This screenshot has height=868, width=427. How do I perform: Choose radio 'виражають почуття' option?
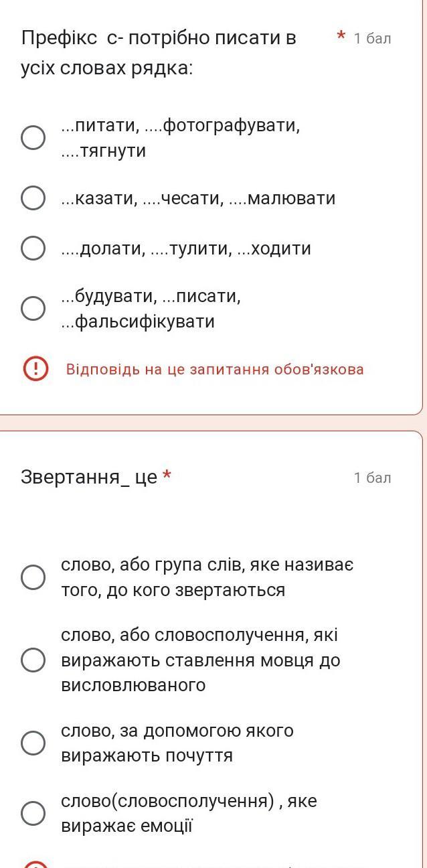click(x=33, y=742)
